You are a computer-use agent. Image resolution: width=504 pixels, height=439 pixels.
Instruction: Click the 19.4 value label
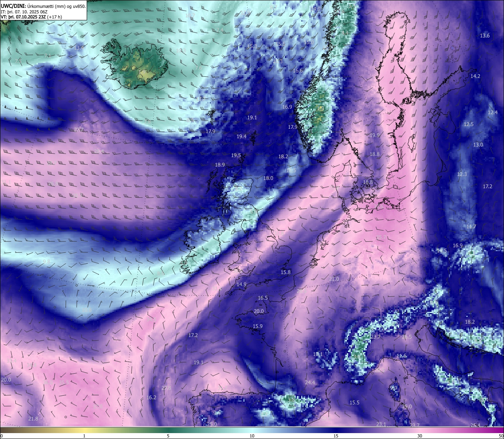coord(241,137)
